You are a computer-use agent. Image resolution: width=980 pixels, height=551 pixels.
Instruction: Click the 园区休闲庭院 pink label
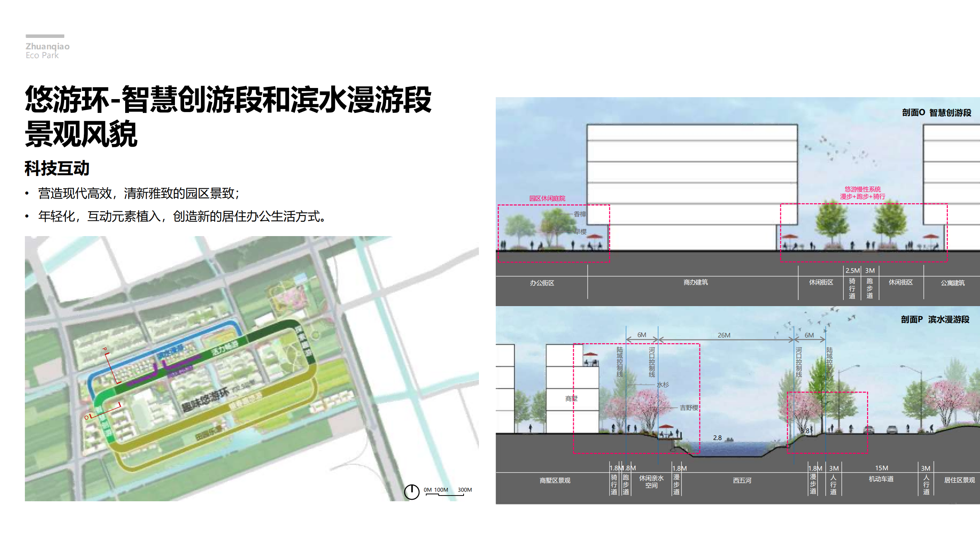[547, 198]
